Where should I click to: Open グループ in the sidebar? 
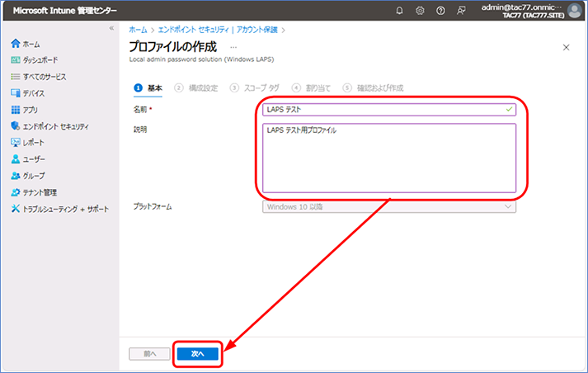pyautogui.click(x=34, y=176)
